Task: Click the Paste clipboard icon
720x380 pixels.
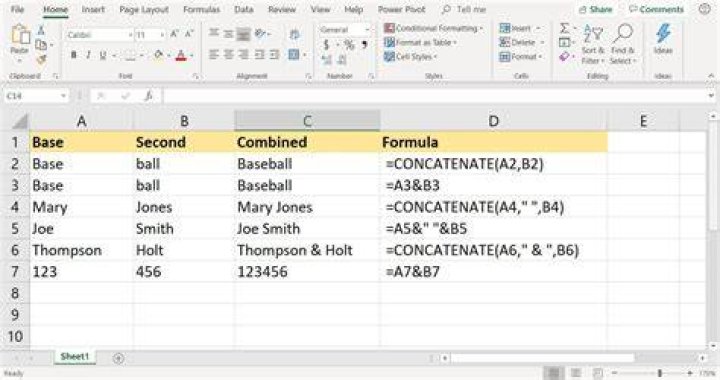Action: click(x=20, y=34)
